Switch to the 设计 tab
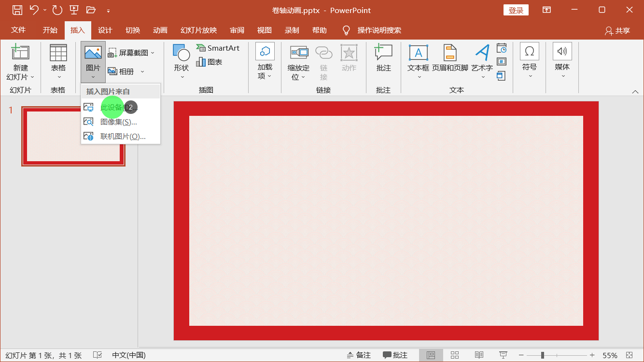The width and height of the screenshot is (644, 362). (x=105, y=30)
